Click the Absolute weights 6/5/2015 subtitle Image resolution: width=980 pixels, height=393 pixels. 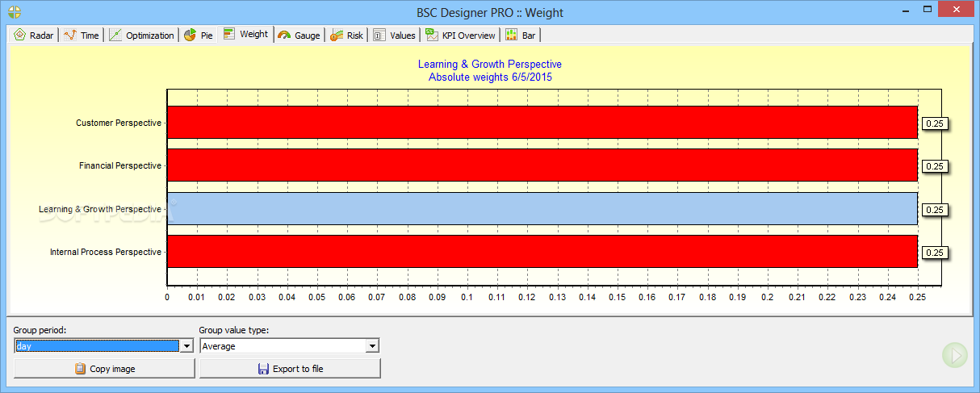pyautogui.click(x=490, y=77)
